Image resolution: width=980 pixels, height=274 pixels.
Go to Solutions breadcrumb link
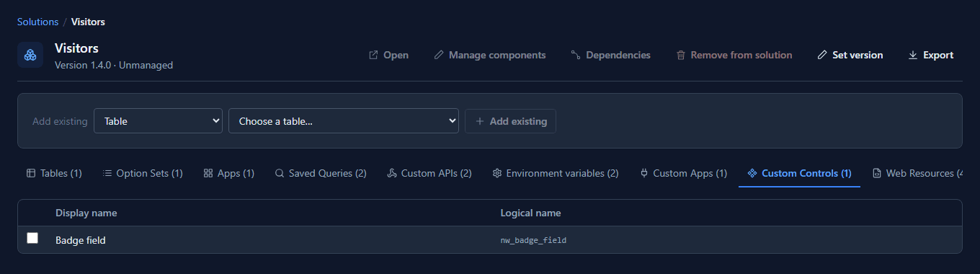click(x=37, y=22)
